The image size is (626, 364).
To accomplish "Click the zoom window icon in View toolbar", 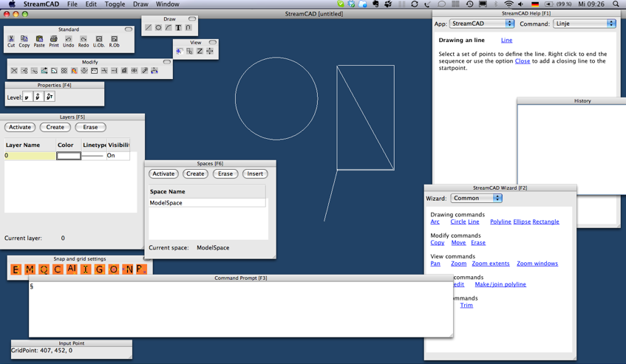I will [190, 51].
